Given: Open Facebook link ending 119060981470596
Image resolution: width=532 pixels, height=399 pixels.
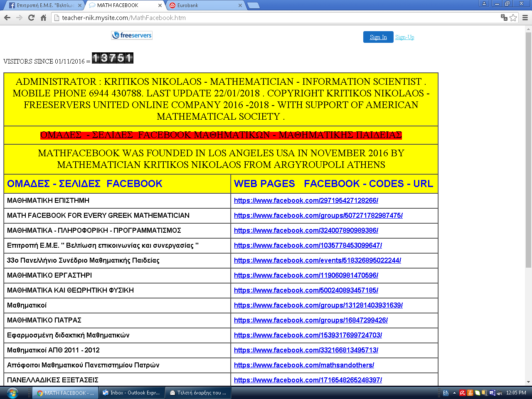Looking at the screenshot, I should pos(306,275).
